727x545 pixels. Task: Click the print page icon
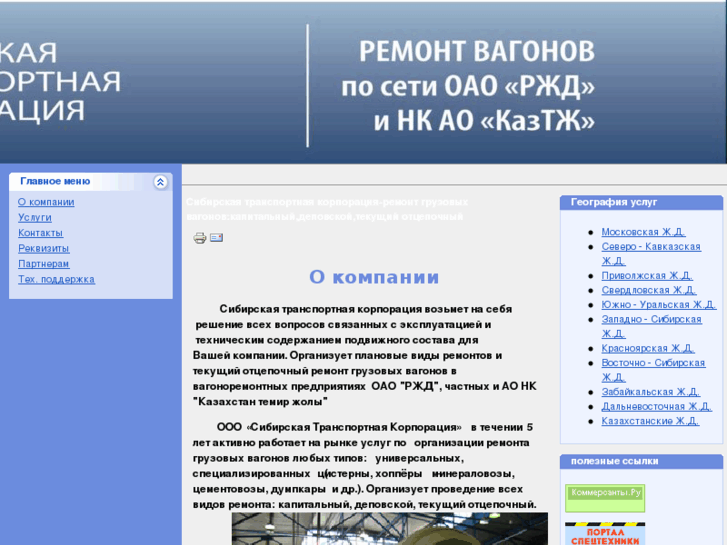[x=200, y=238]
